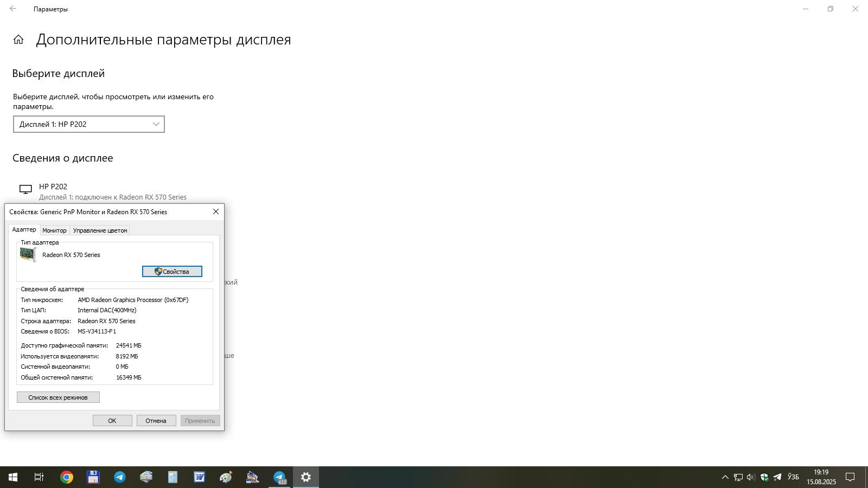Click the monitor icon beside HP P202

click(25, 190)
